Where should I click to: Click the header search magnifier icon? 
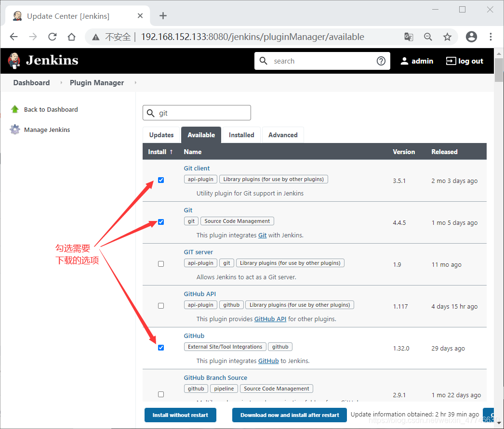(x=263, y=61)
